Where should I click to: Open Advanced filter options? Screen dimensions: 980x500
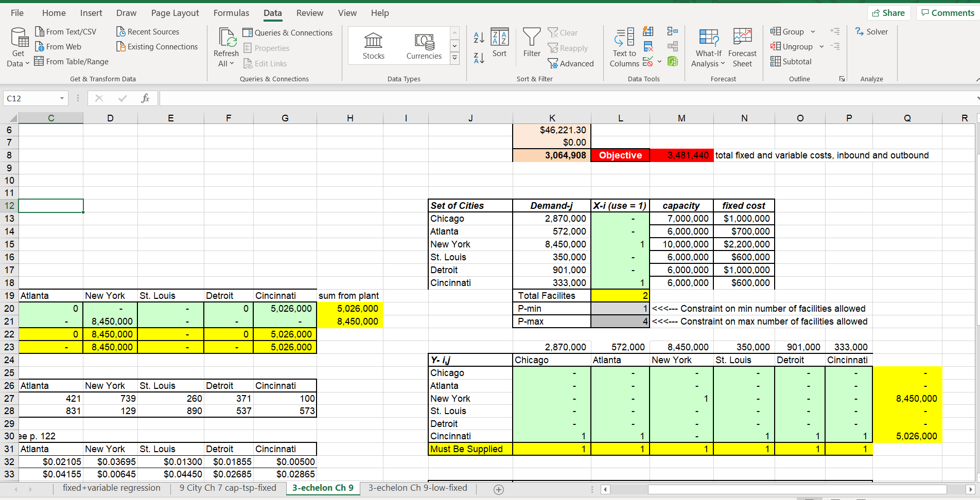(x=571, y=64)
